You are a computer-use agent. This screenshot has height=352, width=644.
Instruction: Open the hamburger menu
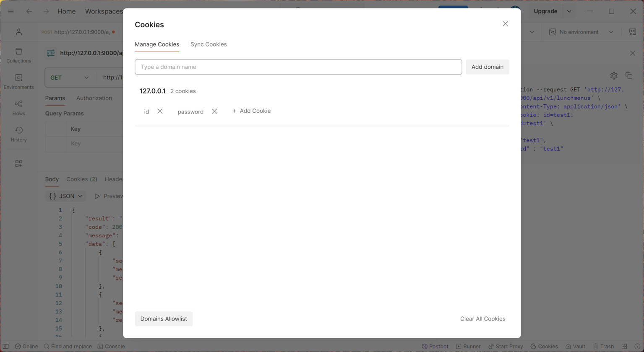(11, 11)
